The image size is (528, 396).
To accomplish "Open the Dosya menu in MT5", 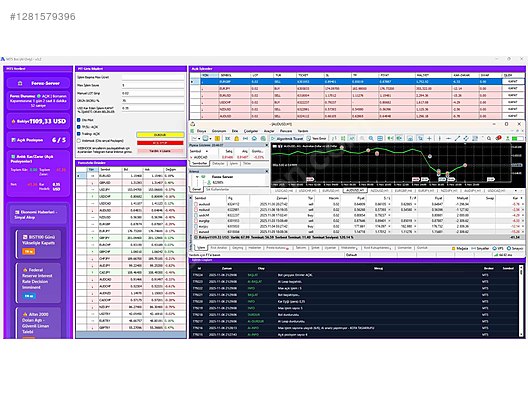I will coord(201,131).
